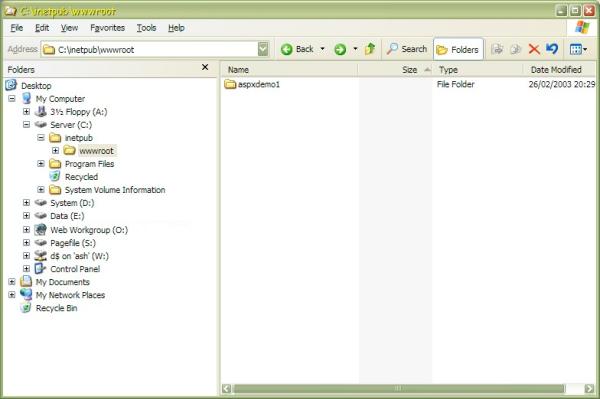This screenshot has width=600, height=399.
Task: Sort by the Size column header
Action: click(395, 70)
